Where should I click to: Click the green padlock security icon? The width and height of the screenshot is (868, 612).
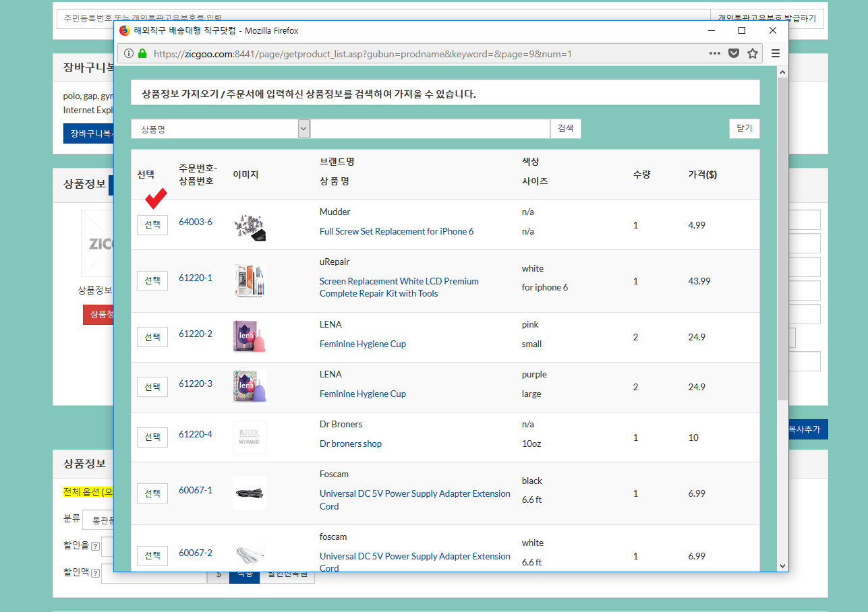click(x=142, y=54)
